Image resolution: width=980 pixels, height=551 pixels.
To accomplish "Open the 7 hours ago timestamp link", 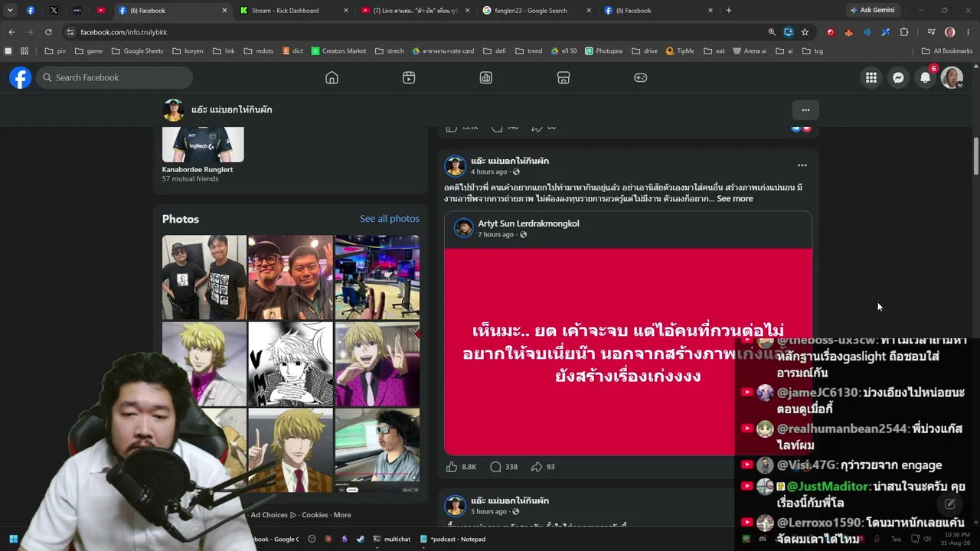I will (496, 234).
